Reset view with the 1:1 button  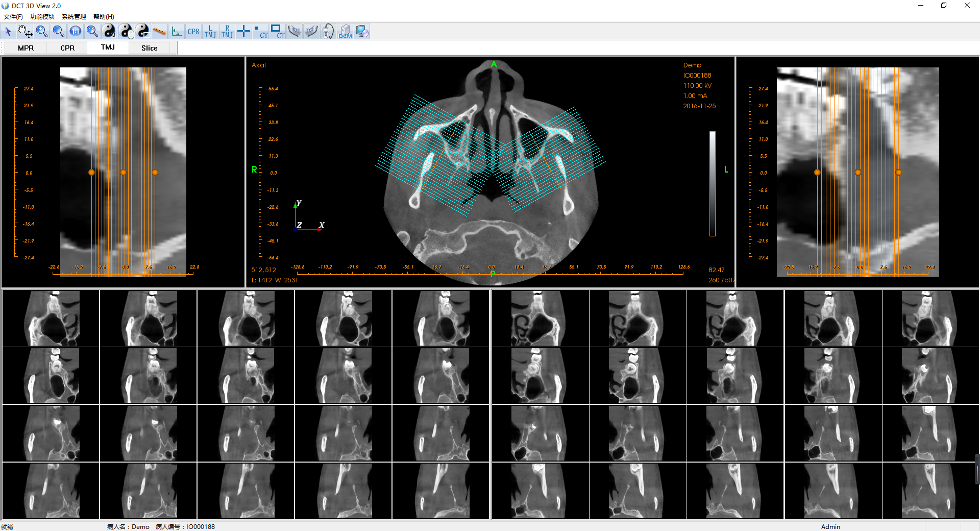coord(76,32)
